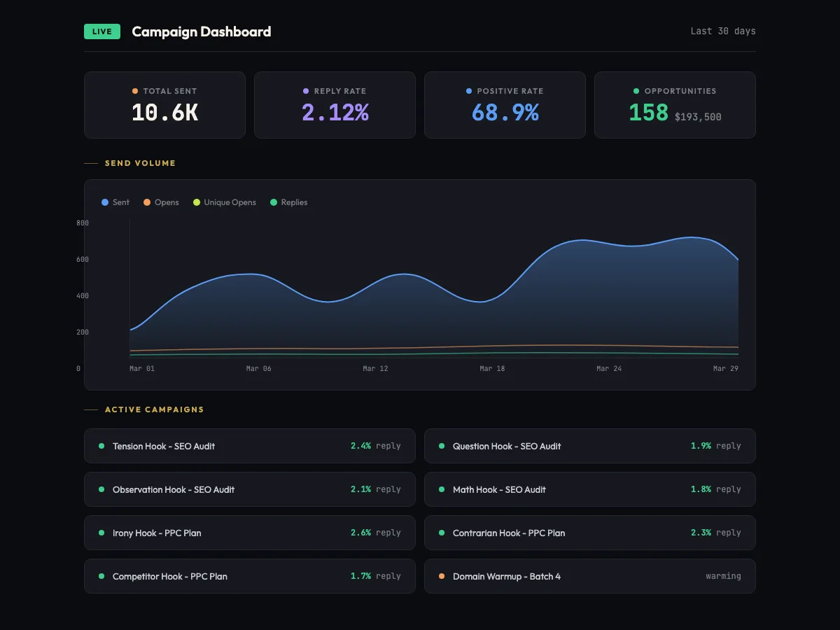Click the blue Positive Rate indicator dot
The height and width of the screenshot is (630, 840).
tap(468, 91)
